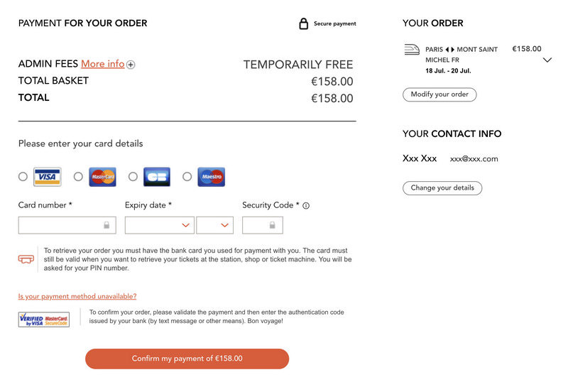The width and height of the screenshot is (568, 392).
Task: Click the train icon in Your Order
Action: coord(412,50)
